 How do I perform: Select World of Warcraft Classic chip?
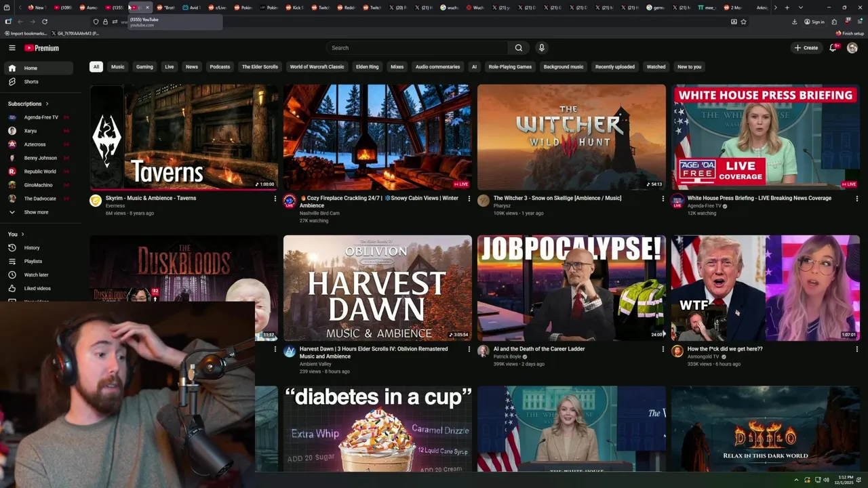(317, 66)
